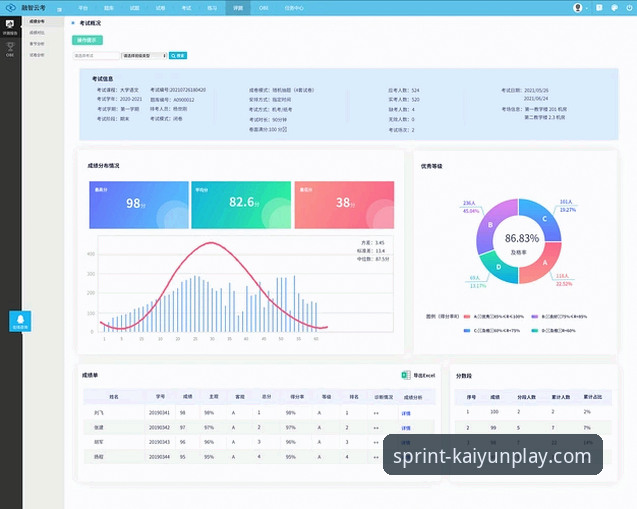
Task: Toggle the hamburger menu icon in header
Action: [x=59, y=8]
